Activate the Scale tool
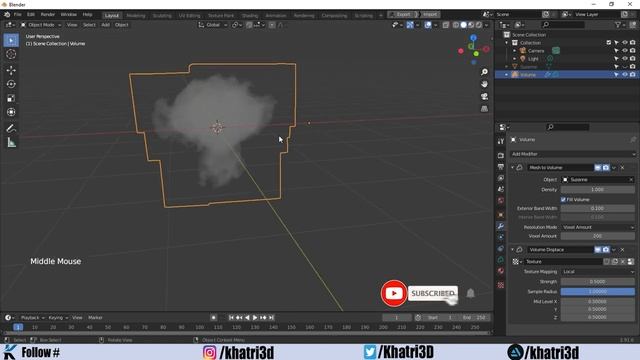Viewport: 640px width, 360px height. (11, 98)
